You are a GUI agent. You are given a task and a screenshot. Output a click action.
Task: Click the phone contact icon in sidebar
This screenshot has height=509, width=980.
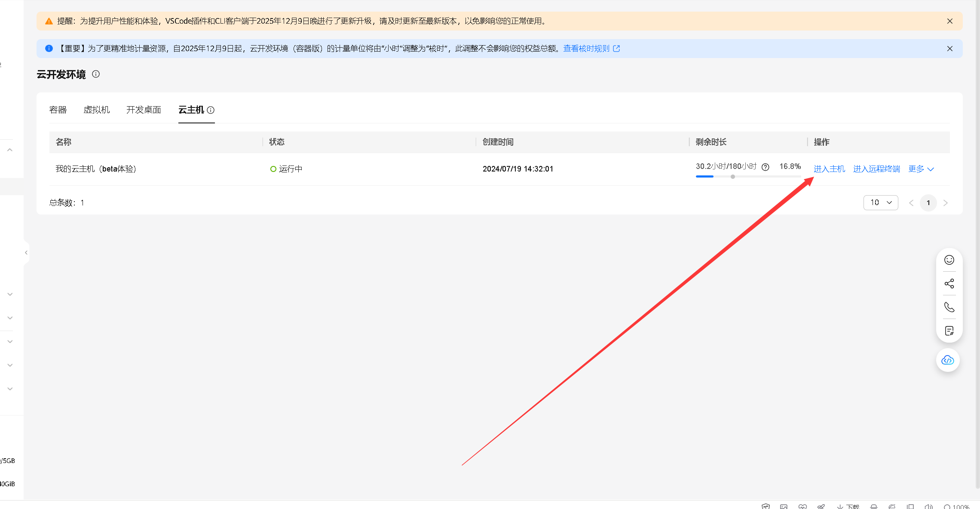(x=949, y=307)
